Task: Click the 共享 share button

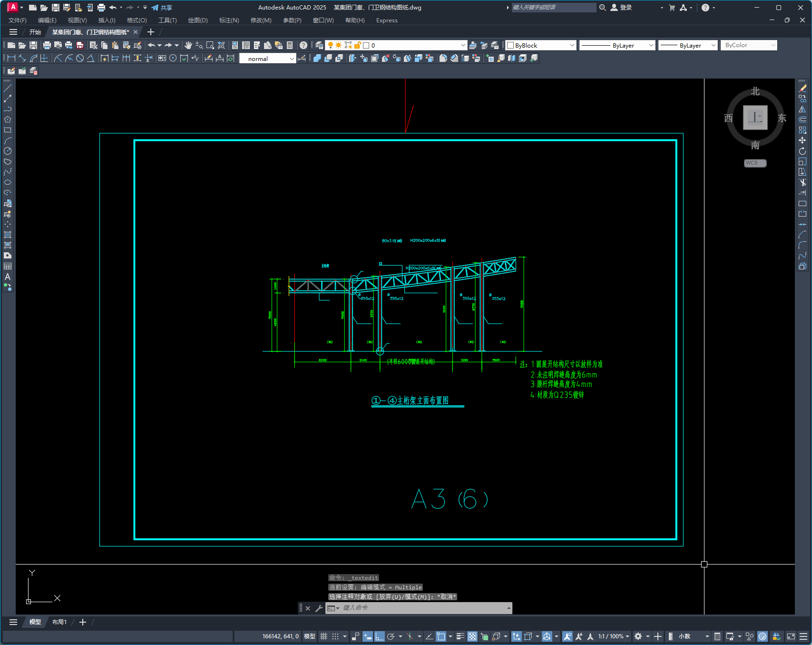Action: (x=162, y=8)
